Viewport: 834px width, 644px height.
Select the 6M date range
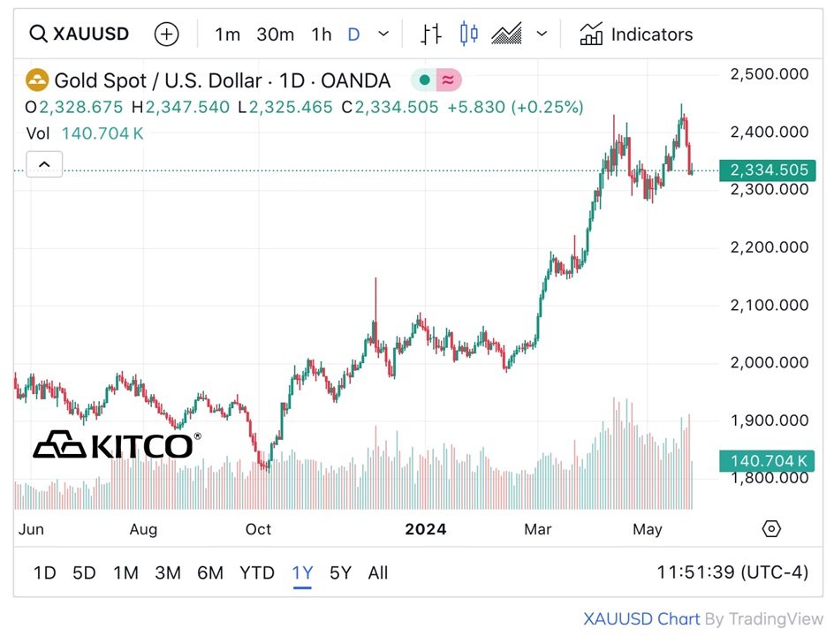tap(210, 572)
